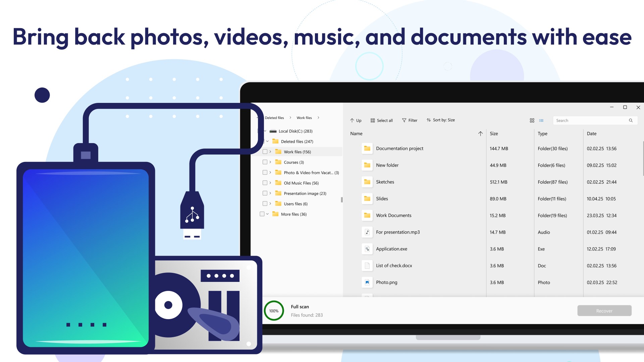Viewport: 644px width, 362px height.
Task: Click the Up navigation arrow
Action: pos(356,120)
